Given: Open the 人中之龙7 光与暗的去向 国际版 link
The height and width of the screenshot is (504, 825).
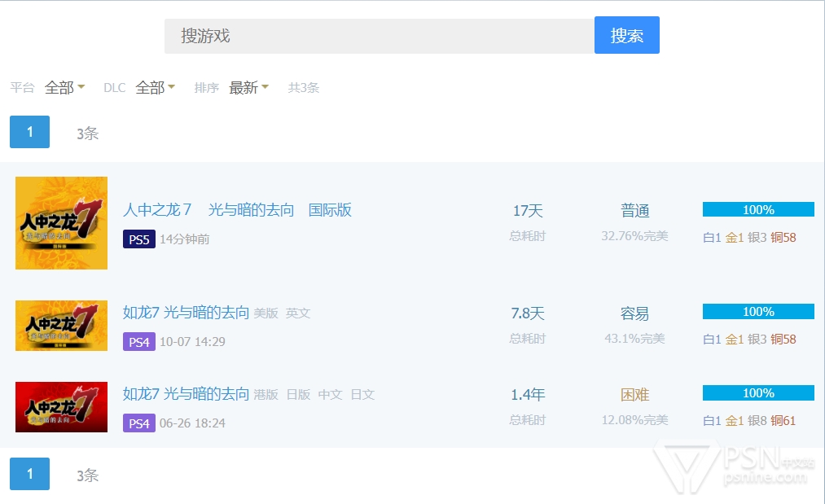Looking at the screenshot, I should click(237, 210).
